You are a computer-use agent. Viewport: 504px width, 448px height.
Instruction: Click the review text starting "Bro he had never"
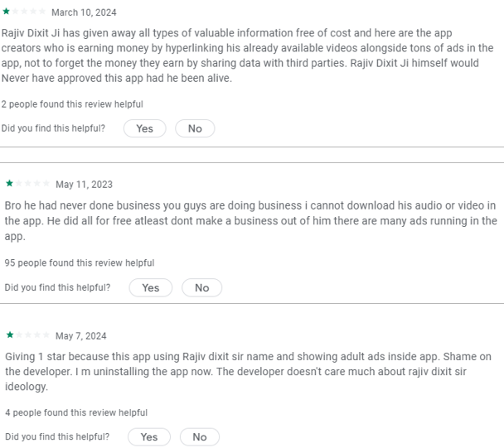tap(250, 220)
